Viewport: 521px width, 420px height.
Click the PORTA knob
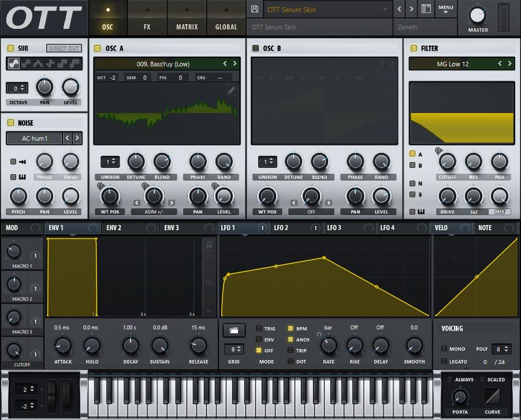460,396
